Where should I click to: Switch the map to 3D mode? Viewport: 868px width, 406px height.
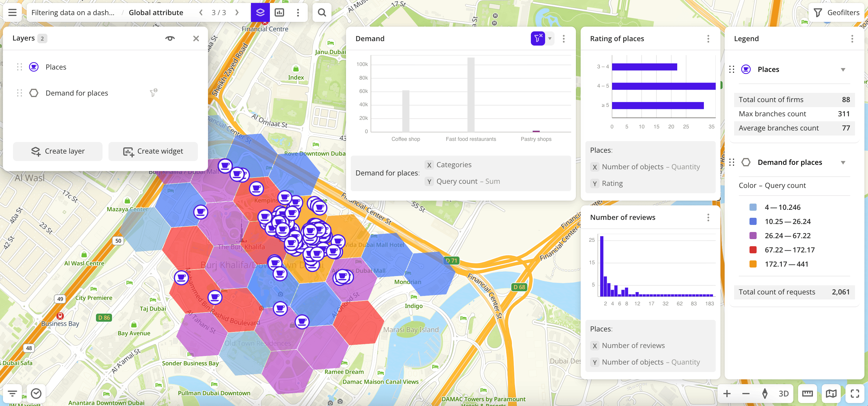click(x=784, y=394)
